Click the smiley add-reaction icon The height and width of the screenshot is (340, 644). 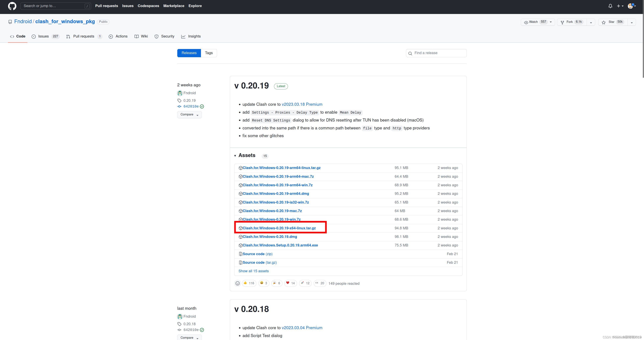click(237, 283)
